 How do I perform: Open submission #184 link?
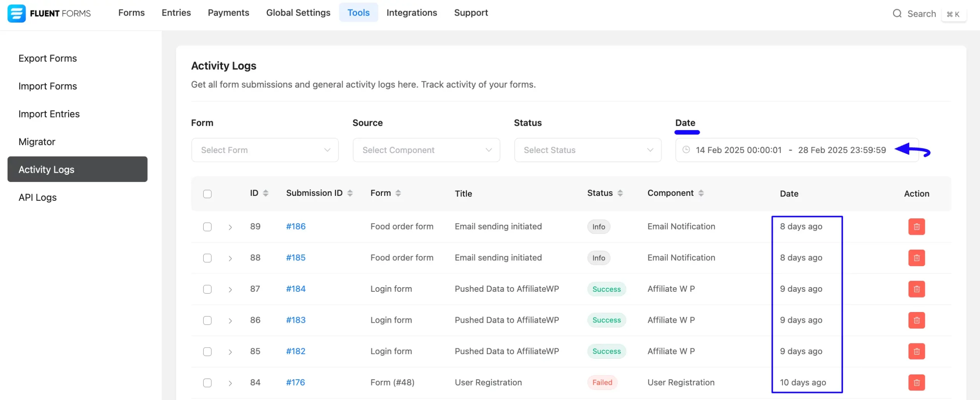pos(296,289)
